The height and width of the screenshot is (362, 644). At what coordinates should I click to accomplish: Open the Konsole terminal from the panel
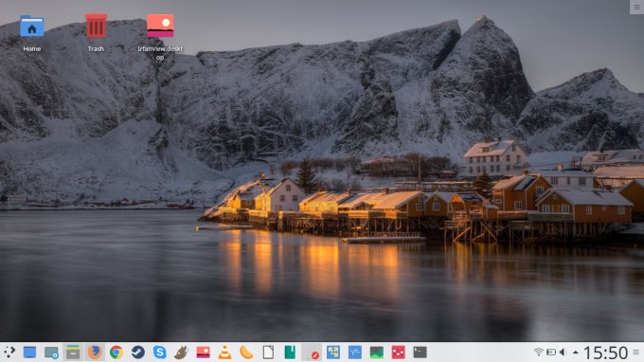pos(420,353)
